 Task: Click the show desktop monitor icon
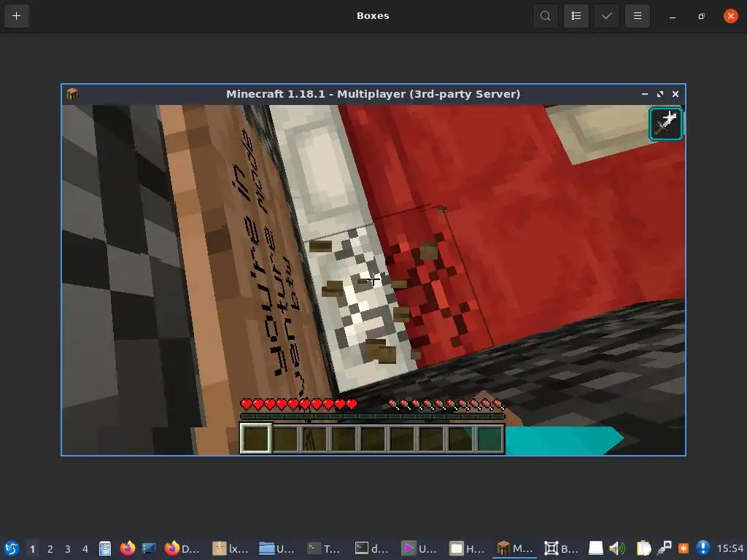click(x=149, y=548)
